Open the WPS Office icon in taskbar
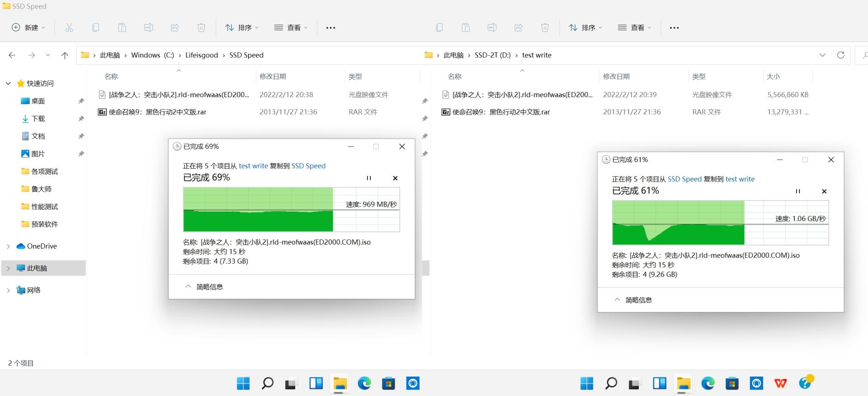The width and height of the screenshot is (868, 396). (780, 383)
